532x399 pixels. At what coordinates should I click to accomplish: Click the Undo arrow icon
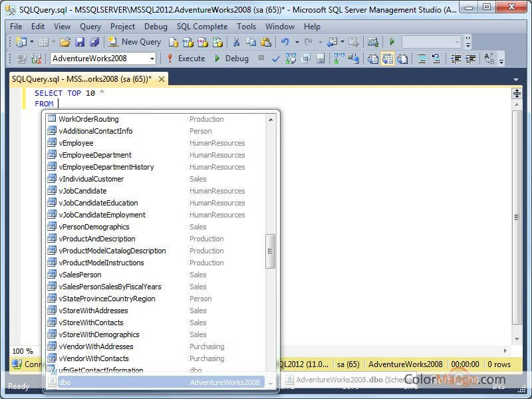click(x=285, y=42)
